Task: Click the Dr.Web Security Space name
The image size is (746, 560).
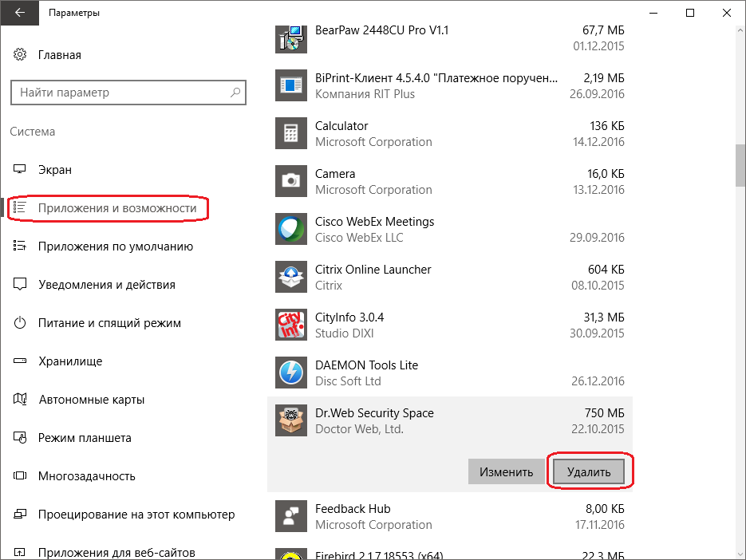Action: click(374, 413)
